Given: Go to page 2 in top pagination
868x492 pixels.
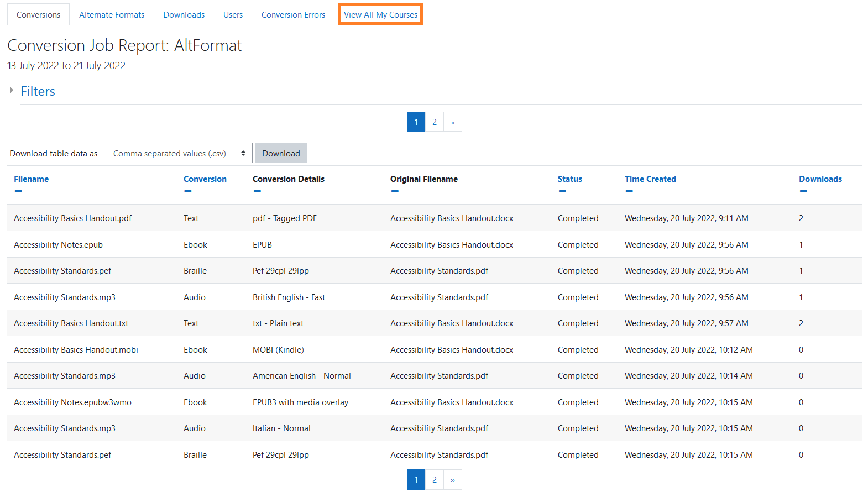Looking at the screenshot, I should tap(435, 122).
